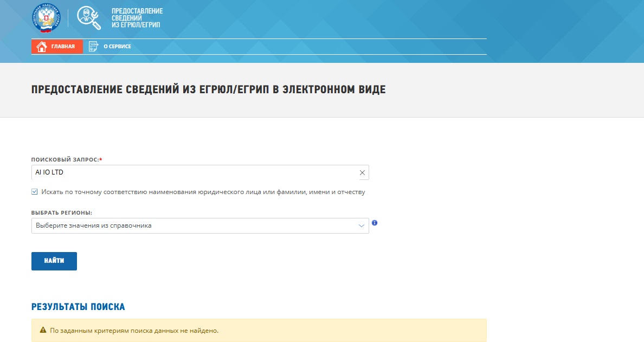Open the info tooltip icon near the region selector
The width and height of the screenshot is (644, 342).
tap(375, 222)
